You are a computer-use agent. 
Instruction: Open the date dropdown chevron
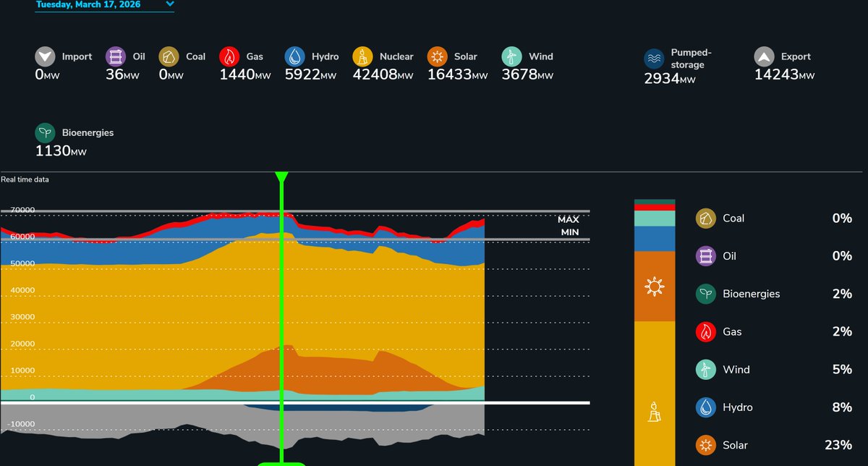(x=170, y=4)
